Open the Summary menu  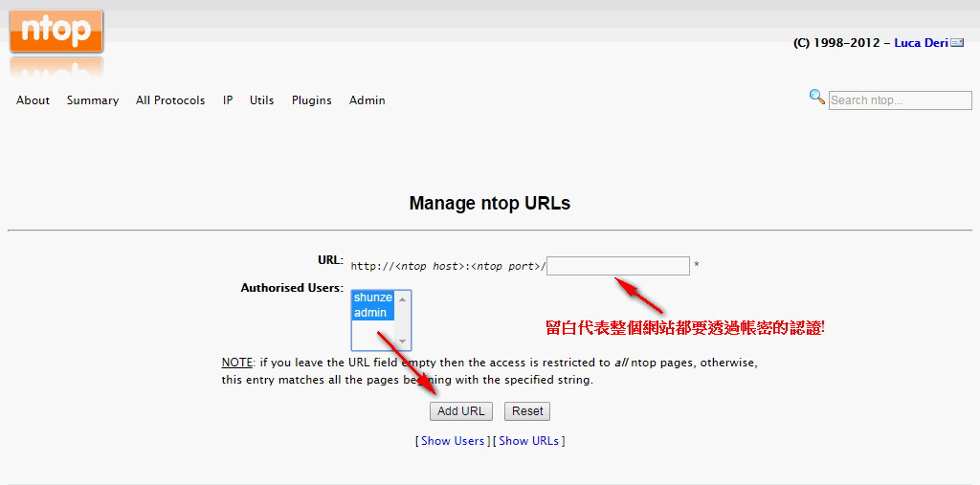point(93,100)
